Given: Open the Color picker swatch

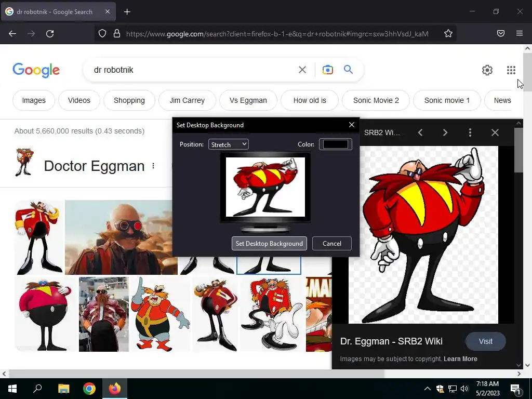Looking at the screenshot, I should click(x=335, y=144).
